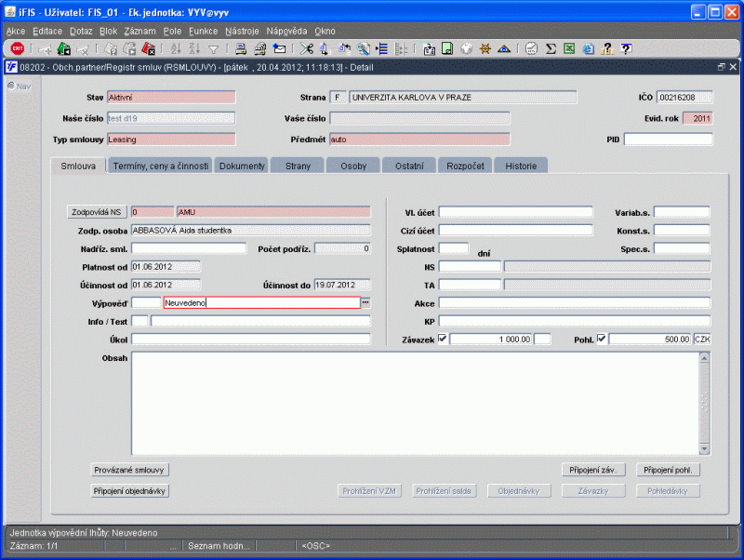
Task: Click the print-preview printer toolbar icon
Action: click(x=260, y=48)
